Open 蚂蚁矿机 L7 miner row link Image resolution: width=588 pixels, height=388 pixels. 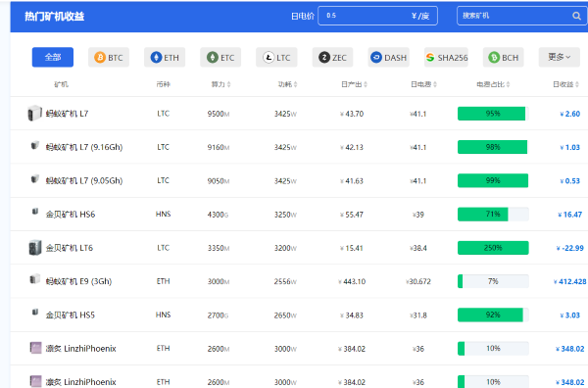tap(67, 114)
